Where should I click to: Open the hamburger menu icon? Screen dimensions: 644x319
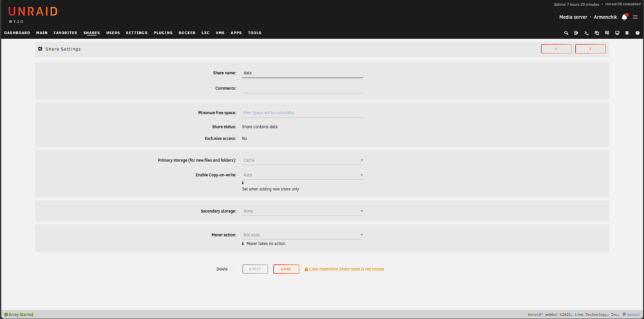pyautogui.click(x=636, y=17)
